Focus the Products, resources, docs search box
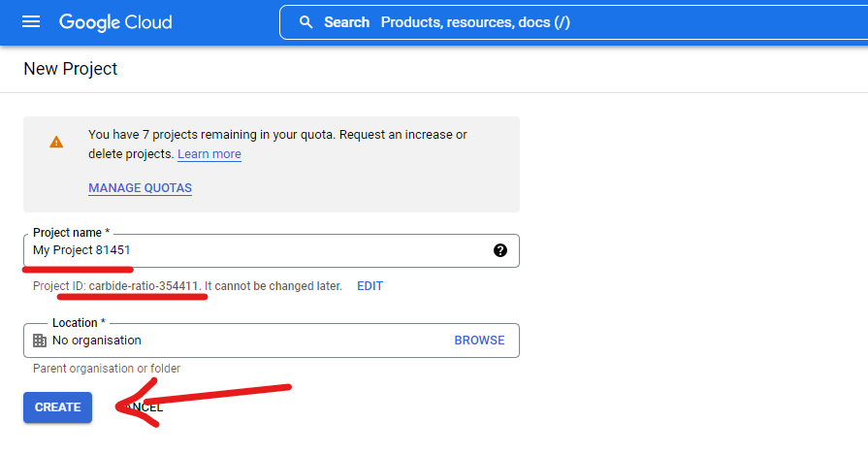The image size is (868, 455). tap(573, 22)
